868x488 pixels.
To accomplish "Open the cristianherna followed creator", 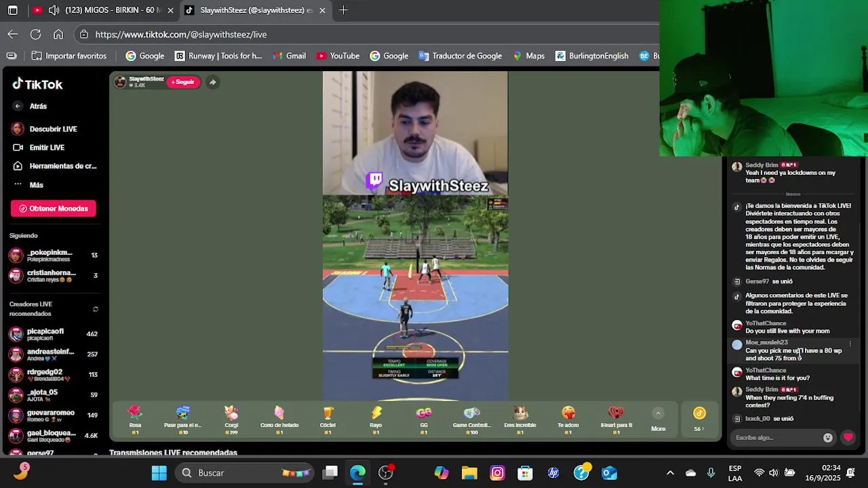I will click(54, 276).
